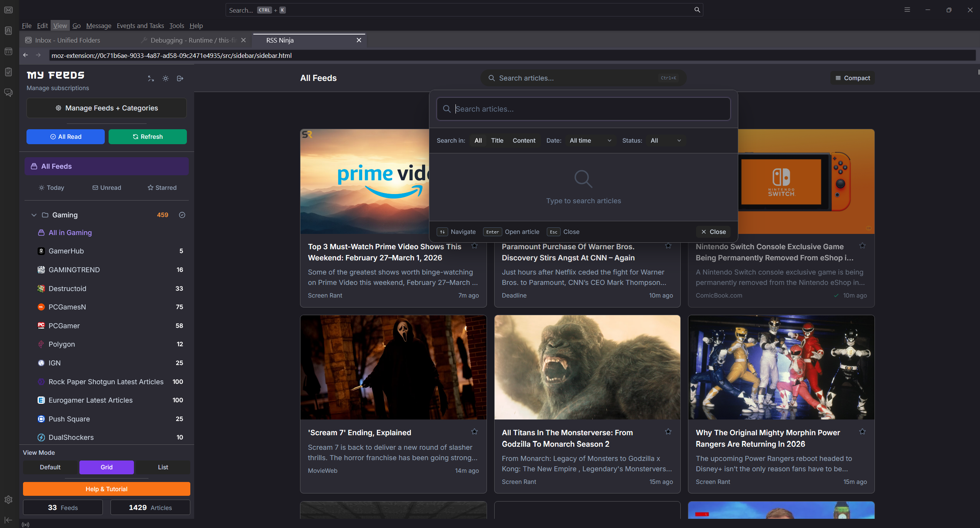Image resolution: width=980 pixels, height=528 pixels.
Task: Toggle the light/dark theme sun icon
Action: coord(165,79)
